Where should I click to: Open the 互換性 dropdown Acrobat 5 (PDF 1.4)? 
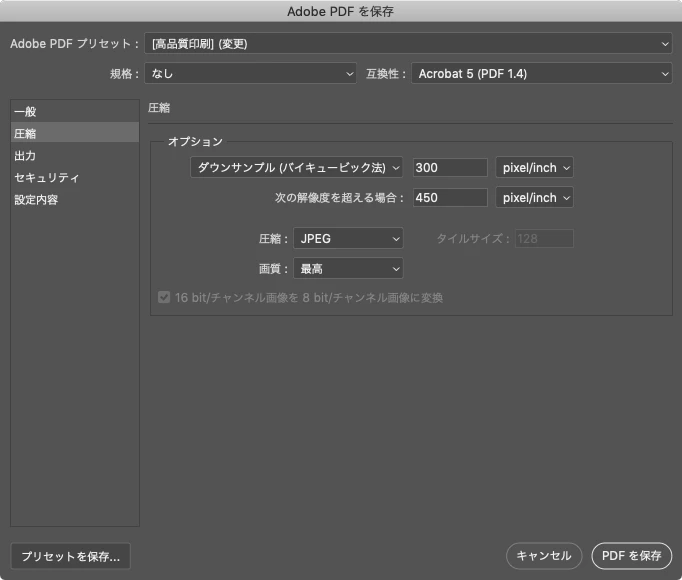[542, 74]
